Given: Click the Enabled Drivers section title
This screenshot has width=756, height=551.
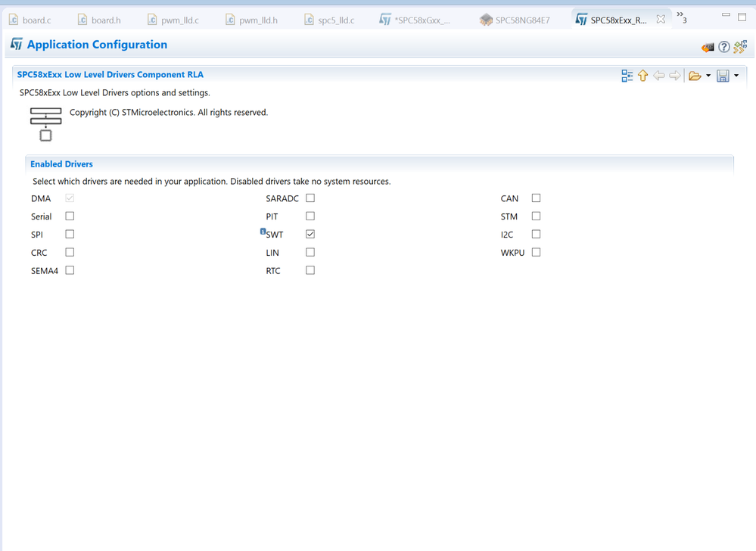Looking at the screenshot, I should click(62, 164).
